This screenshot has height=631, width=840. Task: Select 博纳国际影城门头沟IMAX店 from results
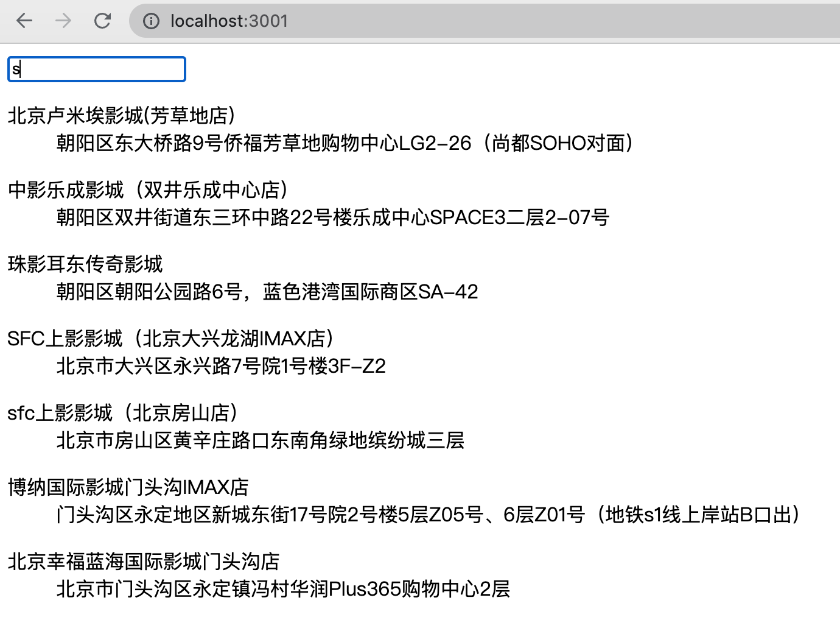128,487
